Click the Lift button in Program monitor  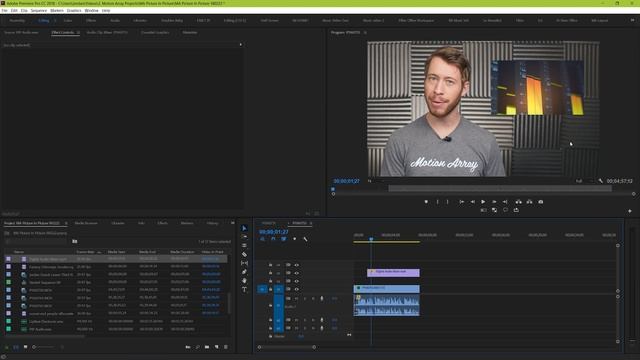pyautogui.click(x=518, y=202)
